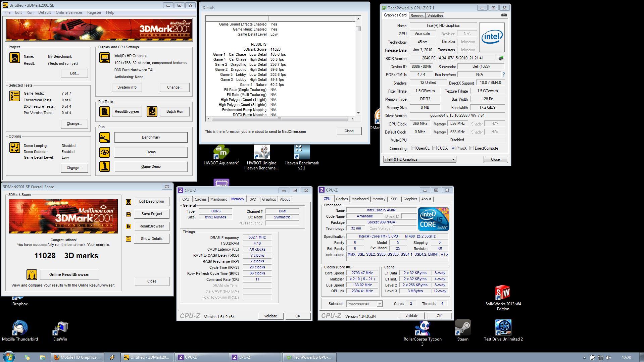This screenshot has height=362, width=644.
Task: Switch to Caches tab in Memory CPU-Z window
Action: pos(200,199)
